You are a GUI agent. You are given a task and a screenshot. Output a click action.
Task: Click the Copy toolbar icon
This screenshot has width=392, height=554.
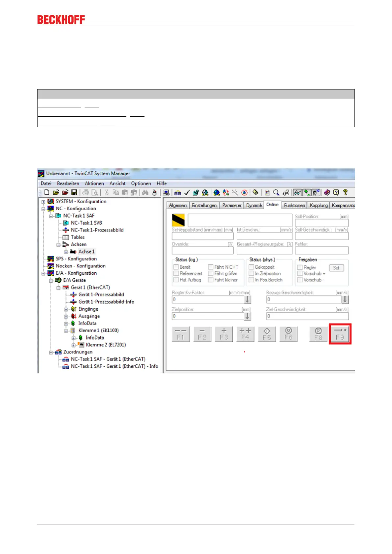pos(116,192)
